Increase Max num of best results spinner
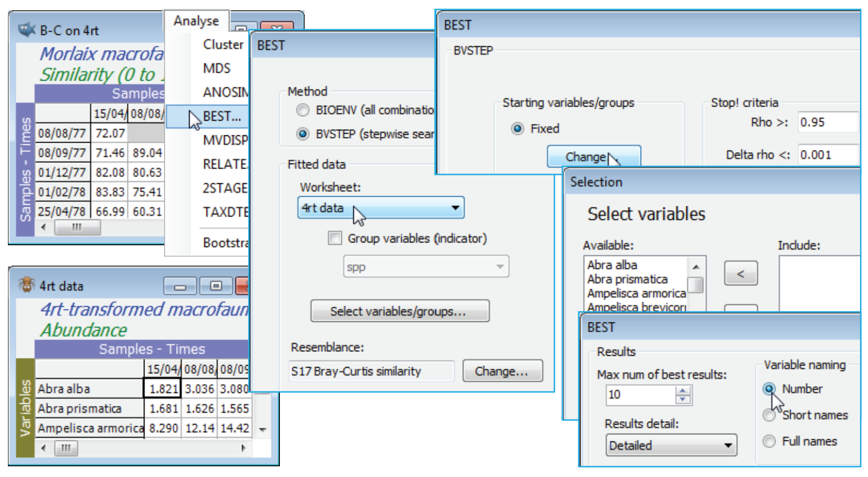The width and height of the screenshot is (868, 477). click(683, 390)
